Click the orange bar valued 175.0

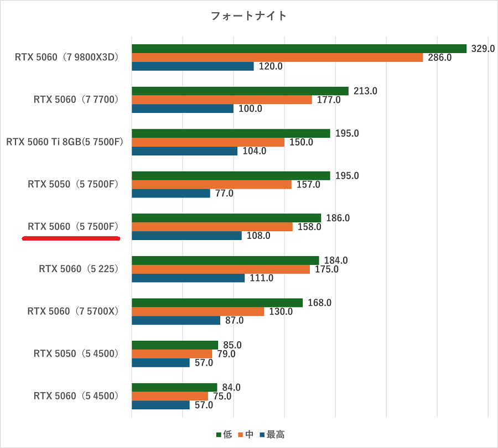coord(220,269)
